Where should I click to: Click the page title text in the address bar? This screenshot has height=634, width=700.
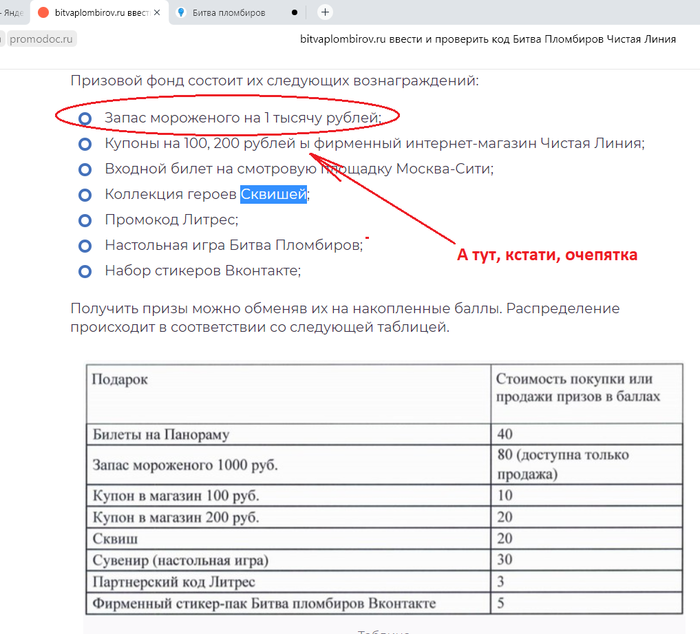(x=488, y=39)
